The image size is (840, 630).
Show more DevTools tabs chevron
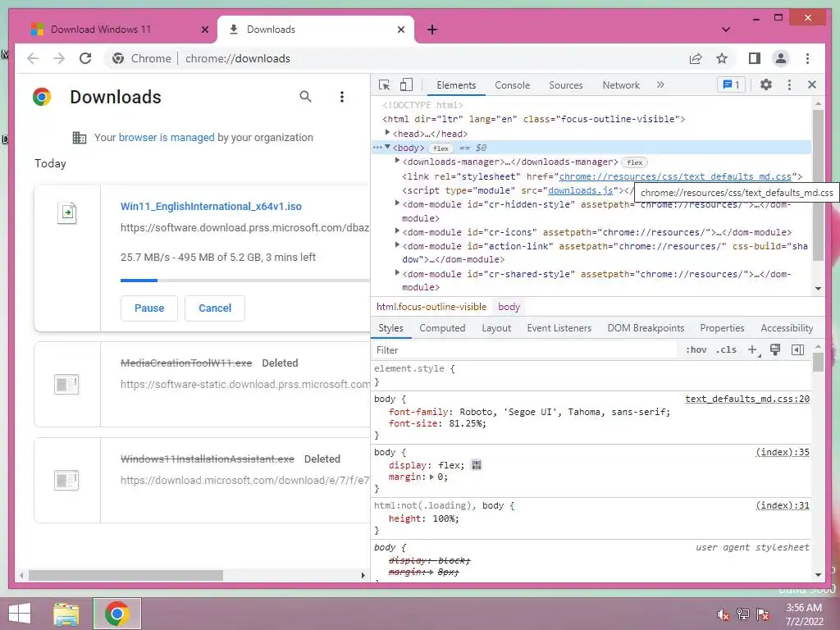[x=660, y=84]
